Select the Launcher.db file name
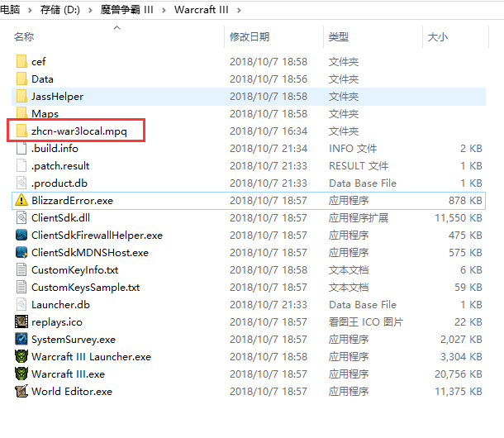Viewport: 504px width, 438px height. 60,305
